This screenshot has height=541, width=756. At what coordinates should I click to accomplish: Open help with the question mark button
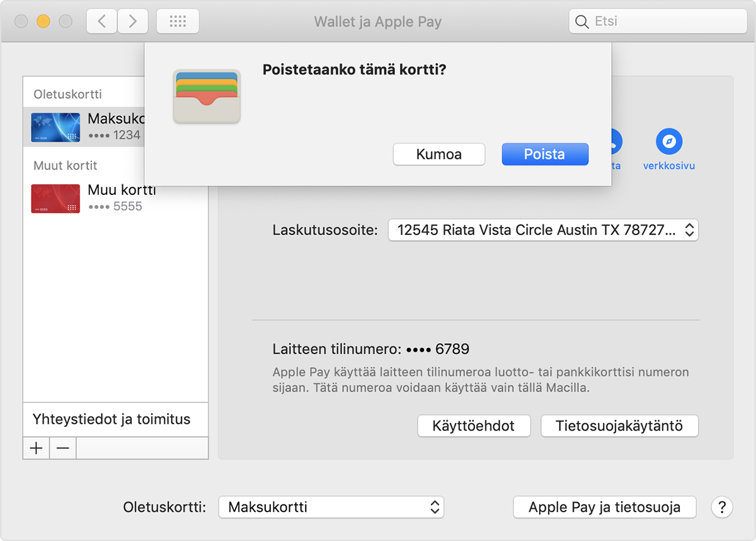[722, 507]
